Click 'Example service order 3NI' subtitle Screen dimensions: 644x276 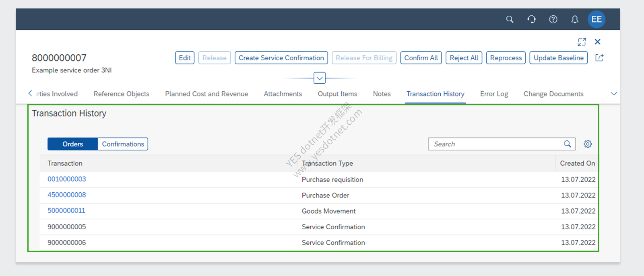72,70
